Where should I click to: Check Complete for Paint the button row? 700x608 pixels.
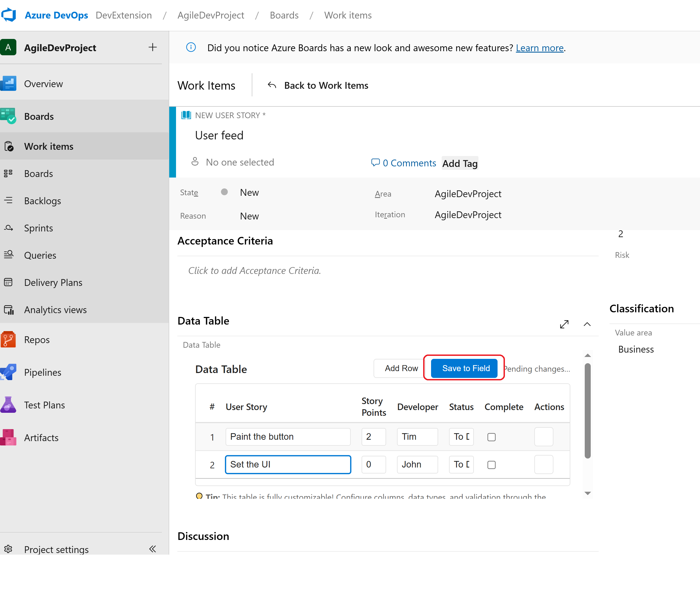coord(491,437)
